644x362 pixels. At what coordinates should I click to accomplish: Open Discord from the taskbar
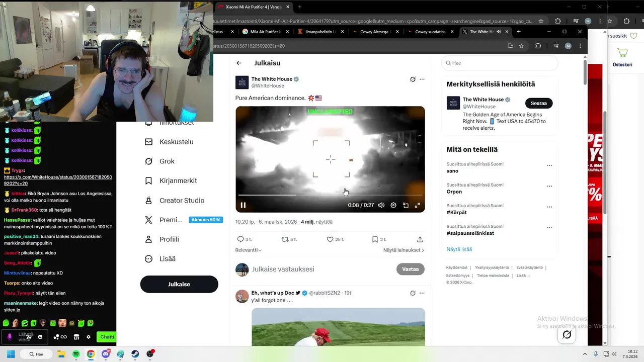(106, 354)
